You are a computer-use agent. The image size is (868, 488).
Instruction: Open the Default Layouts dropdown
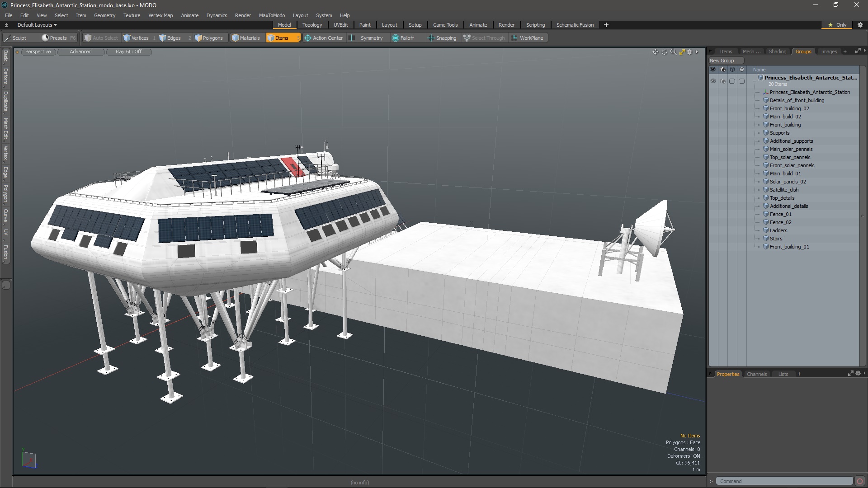point(37,25)
